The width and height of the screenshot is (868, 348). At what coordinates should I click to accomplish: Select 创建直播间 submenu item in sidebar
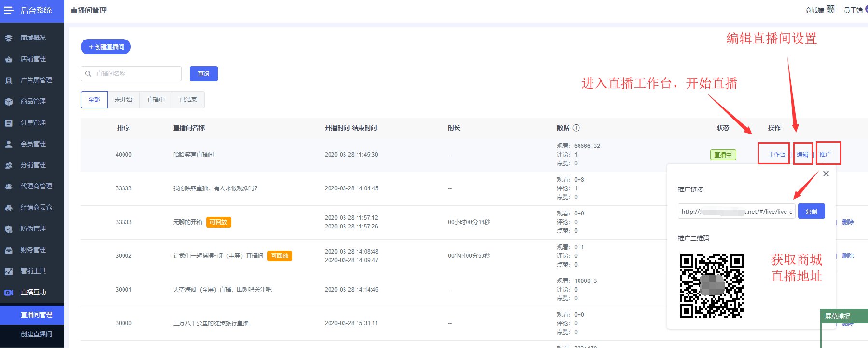pyautogui.click(x=32, y=334)
